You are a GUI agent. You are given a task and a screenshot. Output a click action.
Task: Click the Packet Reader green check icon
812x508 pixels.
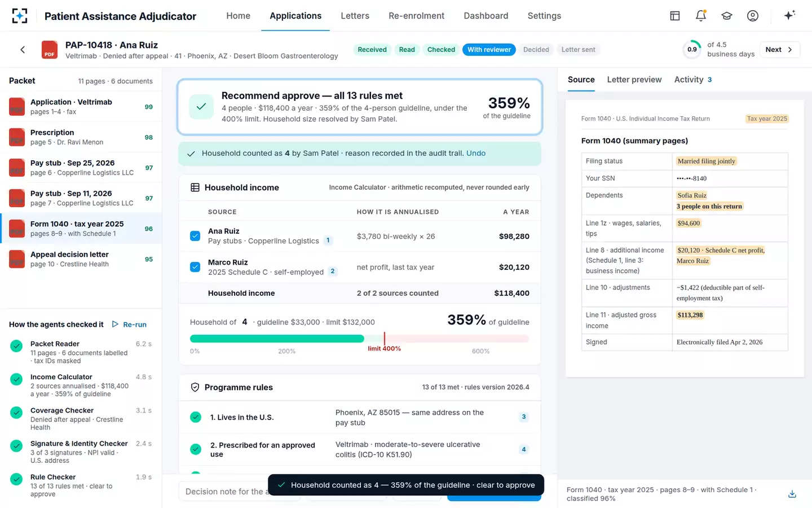[16, 345]
